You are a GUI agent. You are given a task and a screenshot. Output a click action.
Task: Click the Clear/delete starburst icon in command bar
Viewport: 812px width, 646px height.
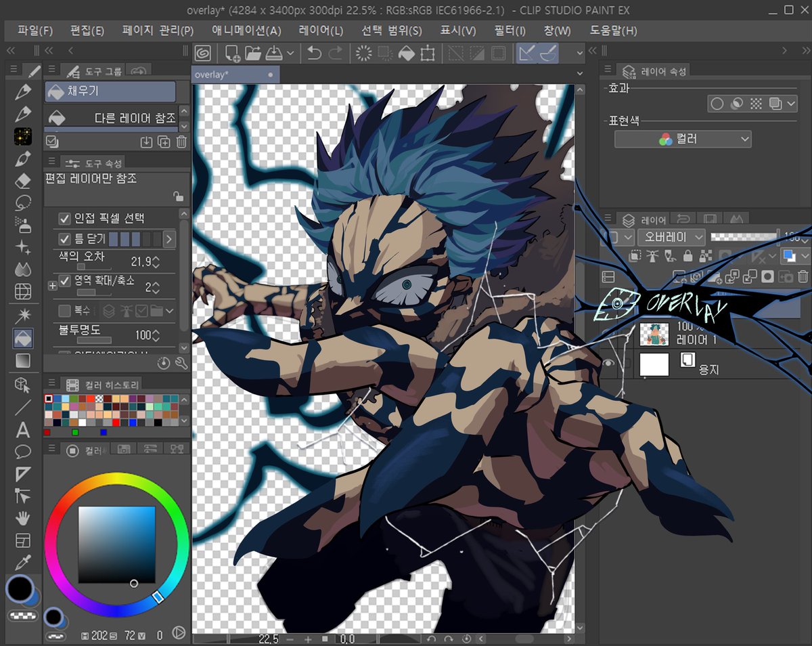364,53
